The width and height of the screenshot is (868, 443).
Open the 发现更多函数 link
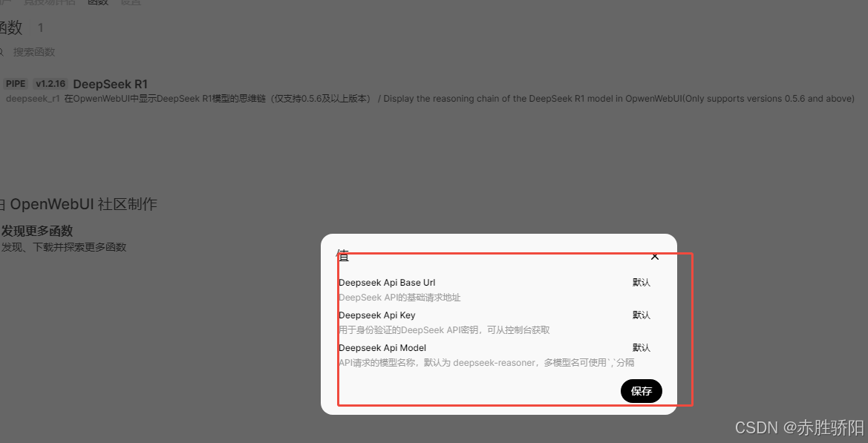pos(37,232)
